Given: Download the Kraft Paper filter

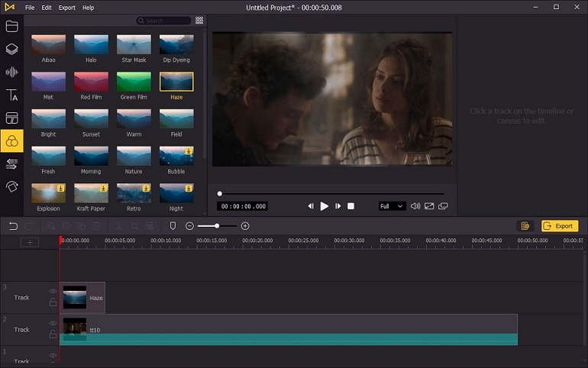Looking at the screenshot, I should (104, 188).
